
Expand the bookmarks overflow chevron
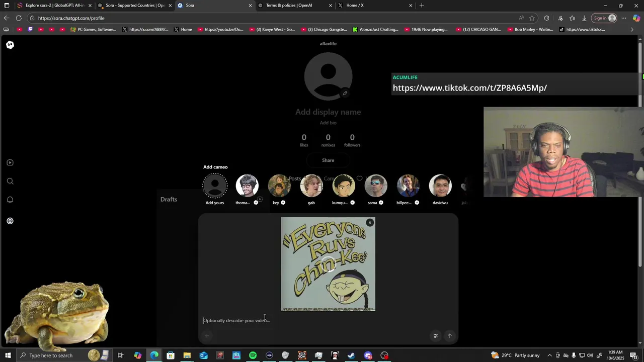pos(632,30)
